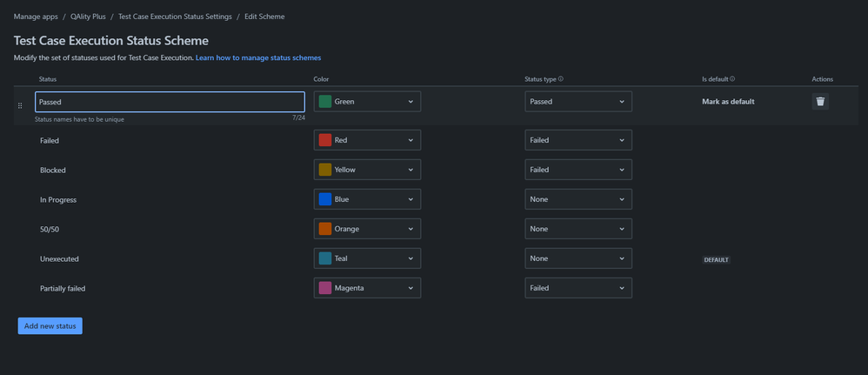Viewport: 868px width, 375px height.
Task: Open status type dropdown for Partially failed row
Action: click(578, 288)
